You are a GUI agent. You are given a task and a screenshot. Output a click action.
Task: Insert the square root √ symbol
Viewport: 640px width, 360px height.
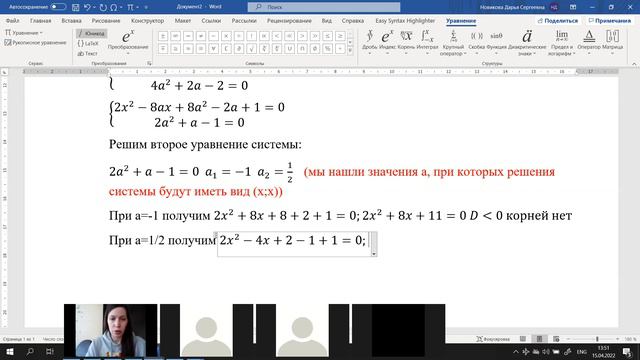click(251, 49)
